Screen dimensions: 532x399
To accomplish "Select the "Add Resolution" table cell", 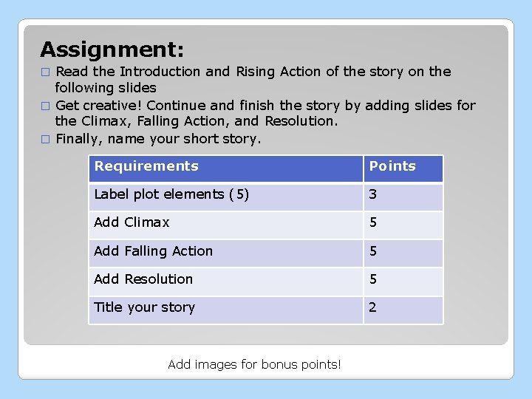I will pos(225,280).
